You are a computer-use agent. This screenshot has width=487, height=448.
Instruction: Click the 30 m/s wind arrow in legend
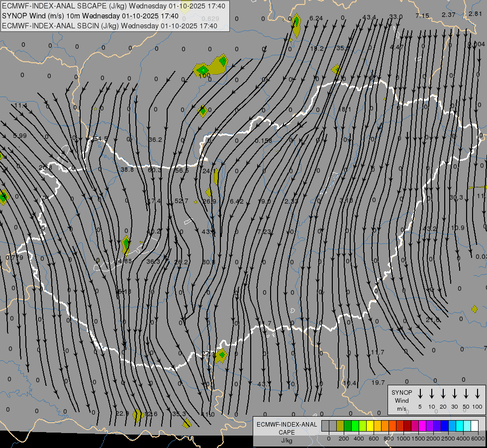click(454, 393)
